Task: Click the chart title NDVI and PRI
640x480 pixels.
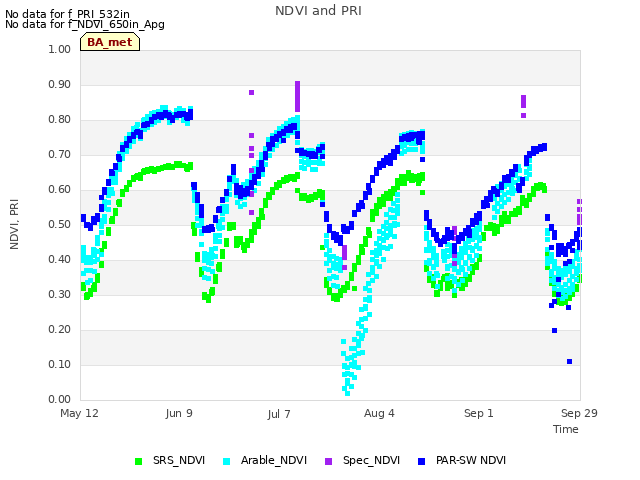Action: [x=318, y=11]
